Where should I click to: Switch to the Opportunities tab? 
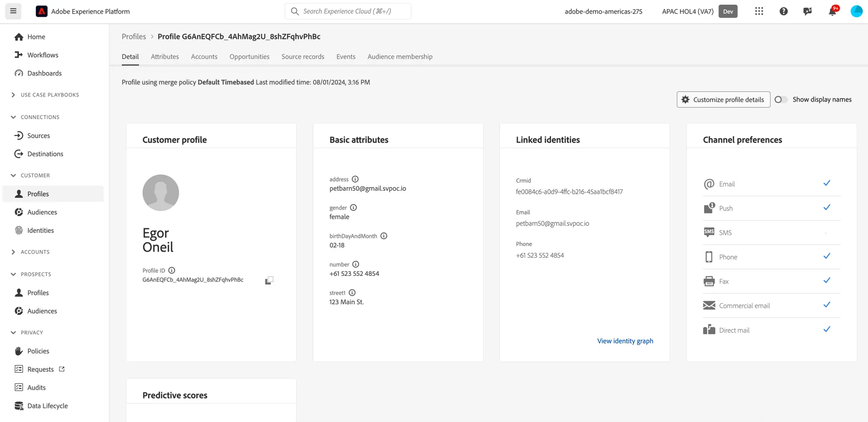249,57
